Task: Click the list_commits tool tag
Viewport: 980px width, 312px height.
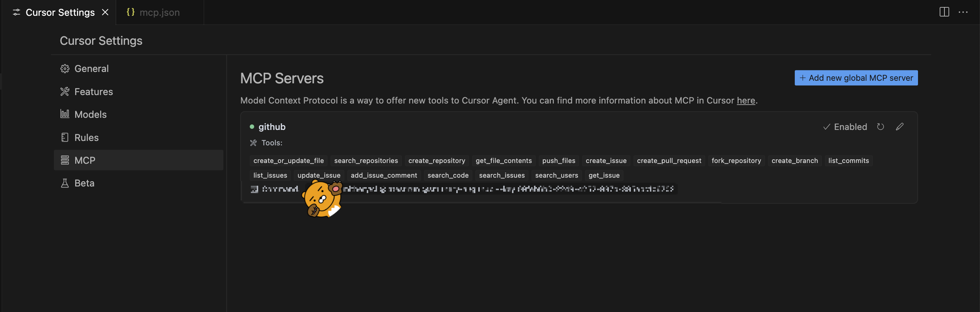Action: click(848, 160)
